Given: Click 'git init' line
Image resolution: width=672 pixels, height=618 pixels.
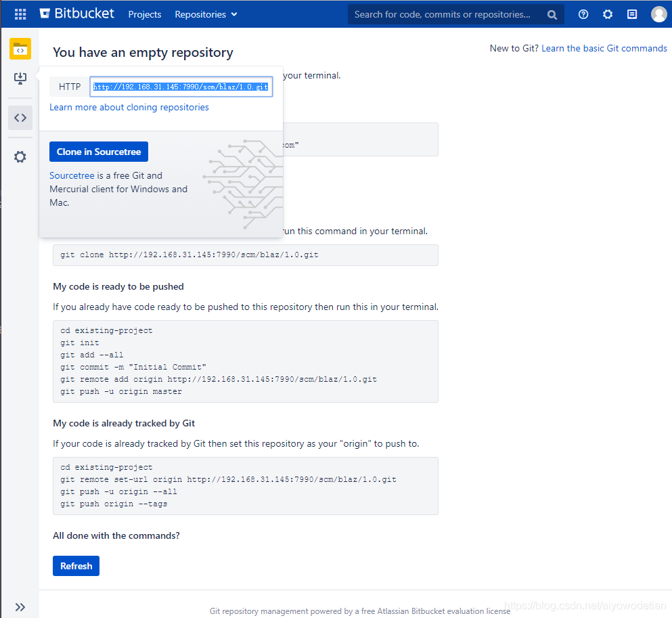Looking at the screenshot, I should 80,343.
